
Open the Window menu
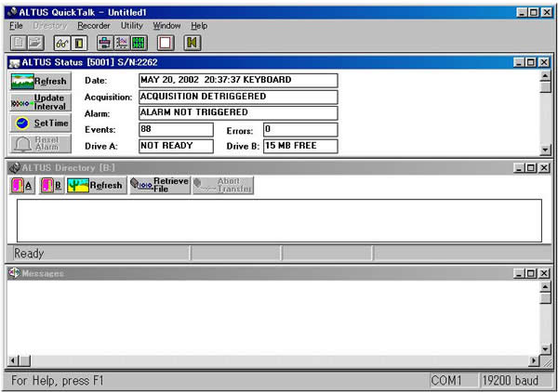tap(166, 26)
